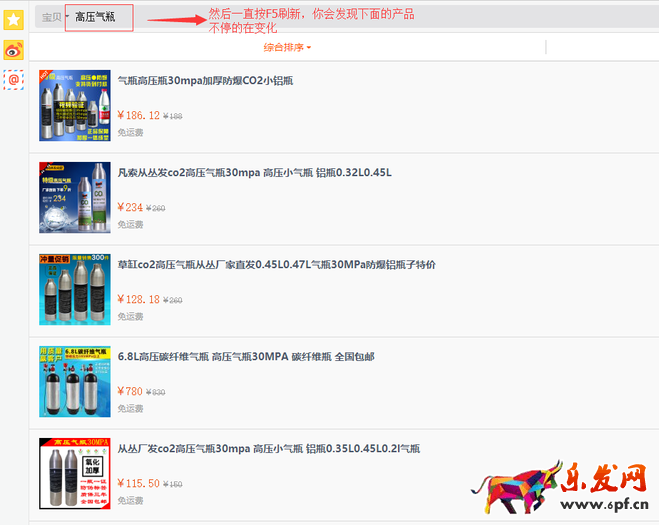This screenshot has height=525, width=659.
Task: Open thumbnail of 6.8L高压碳纤维气瓶 product
Action: pyautogui.click(x=75, y=381)
